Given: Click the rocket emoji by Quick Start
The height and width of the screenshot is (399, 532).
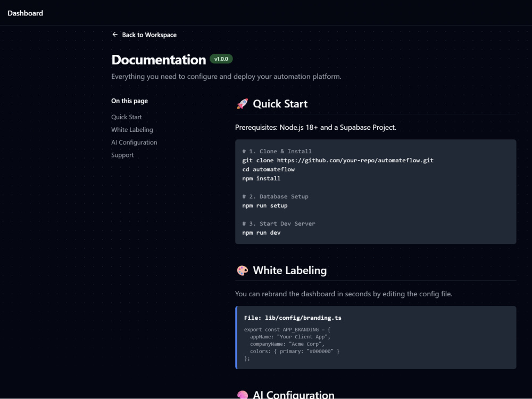Looking at the screenshot, I should coord(242,104).
